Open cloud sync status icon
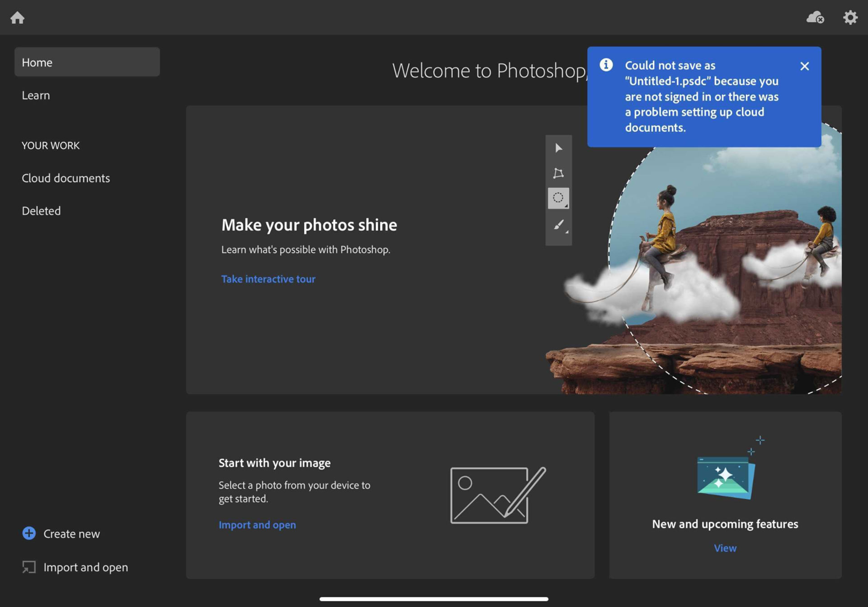The width and height of the screenshot is (868, 607). click(815, 18)
